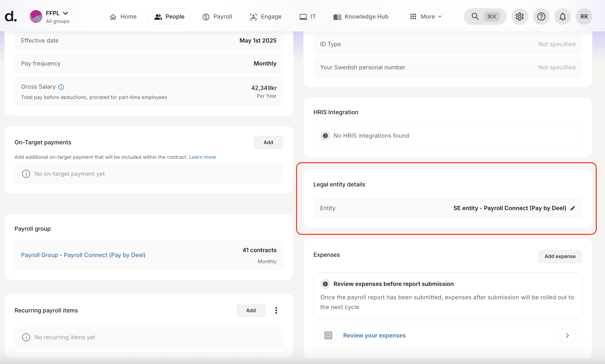Screen dimensions: 605x364
Task: Select 'SE entity - Payroll Connect (Pay by Deel)' text
Action: (x=510, y=208)
